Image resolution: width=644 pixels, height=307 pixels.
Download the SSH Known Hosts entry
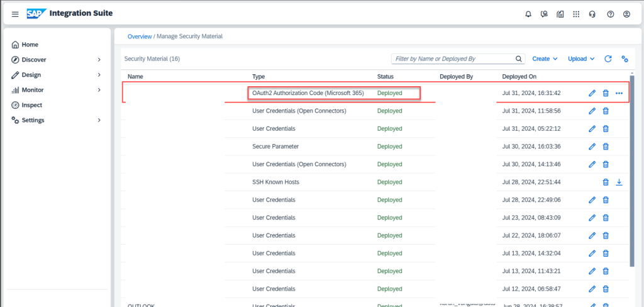click(x=619, y=182)
